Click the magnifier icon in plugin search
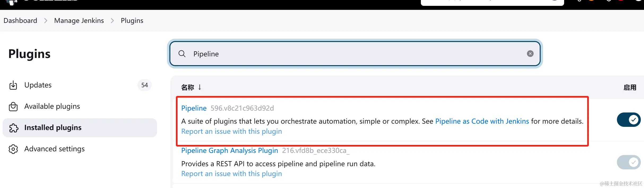Screen dimensions: 644x188 coord(182,54)
